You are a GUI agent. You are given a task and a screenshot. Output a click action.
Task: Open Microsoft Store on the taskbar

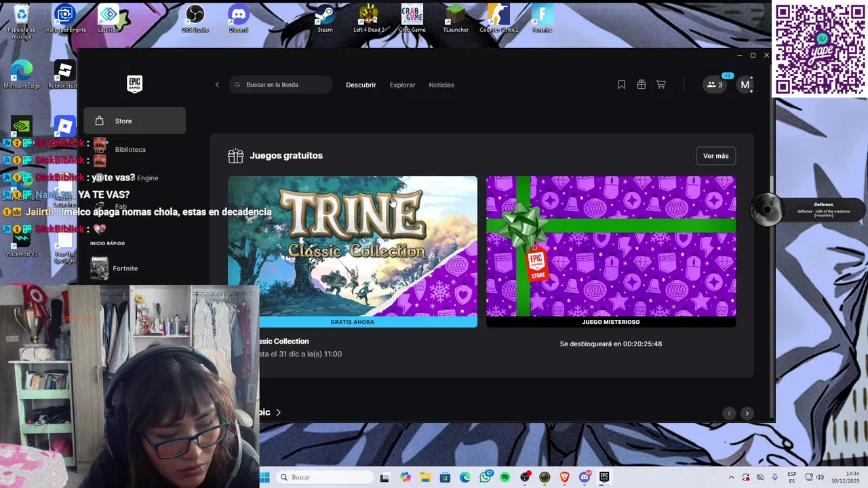click(445, 477)
